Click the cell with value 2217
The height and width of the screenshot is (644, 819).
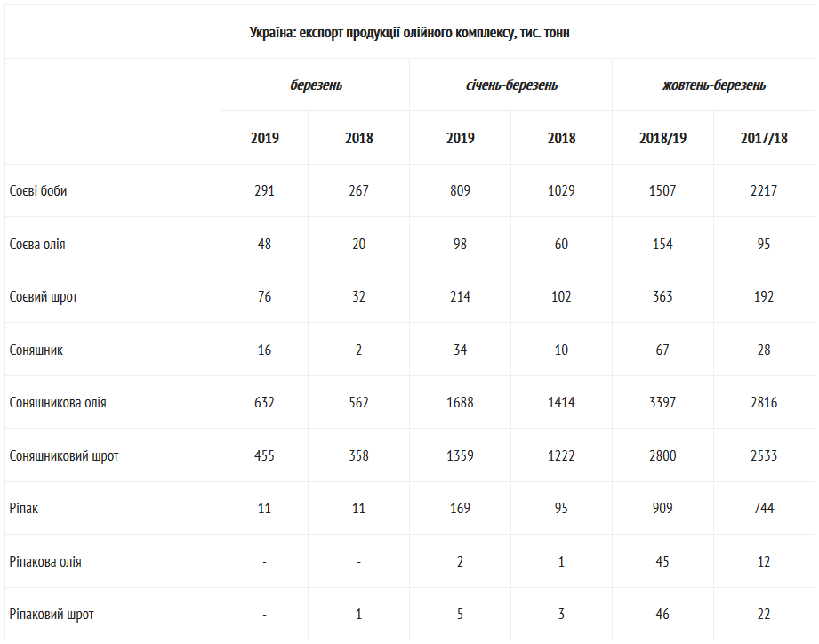coord(764,190)
